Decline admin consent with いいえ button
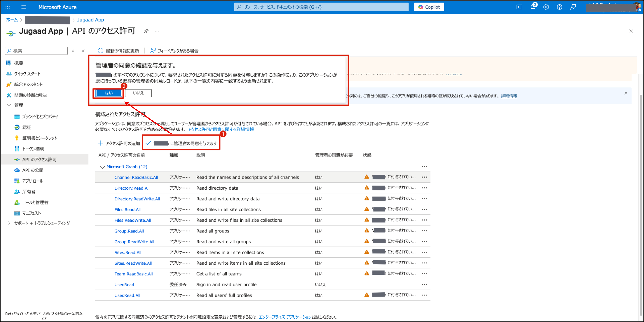This screenshot has height=322, width=644. (x=138, y=93)
